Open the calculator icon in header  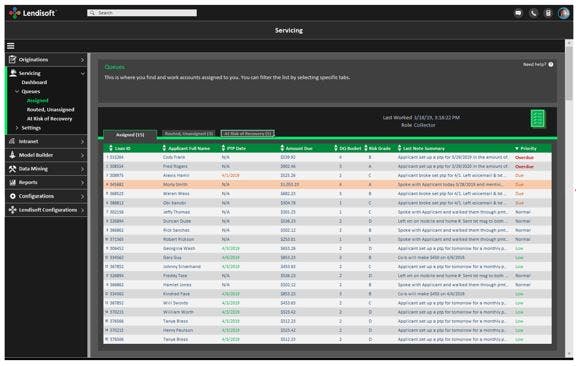(x=548, y=13)
